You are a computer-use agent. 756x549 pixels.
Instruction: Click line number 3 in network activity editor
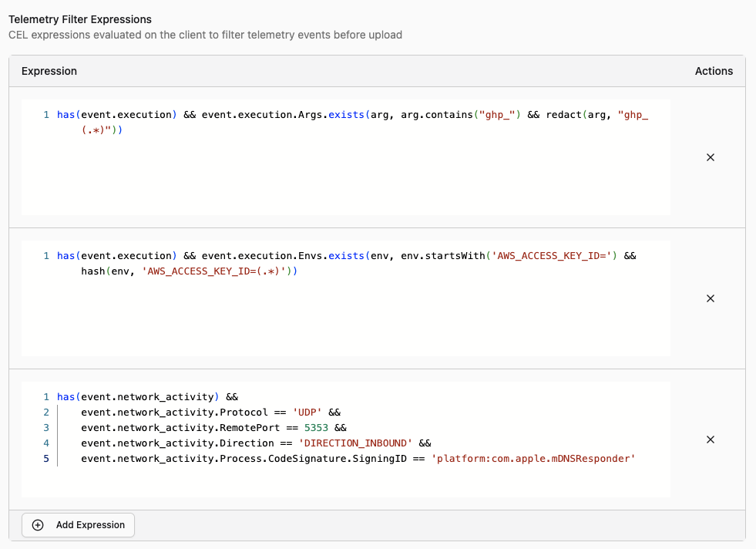(x=46, y=427)
